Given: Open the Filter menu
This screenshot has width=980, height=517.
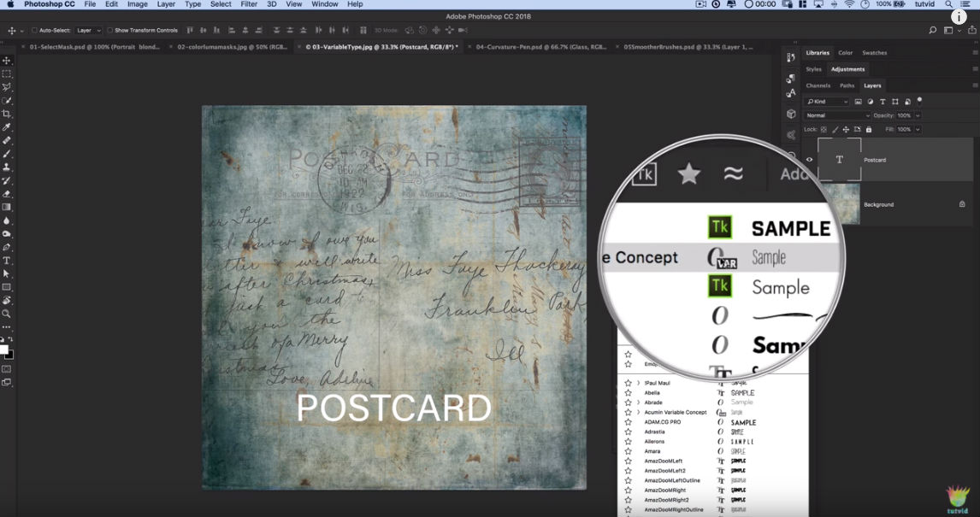Looking at the screenshot, I should (249, 4).
